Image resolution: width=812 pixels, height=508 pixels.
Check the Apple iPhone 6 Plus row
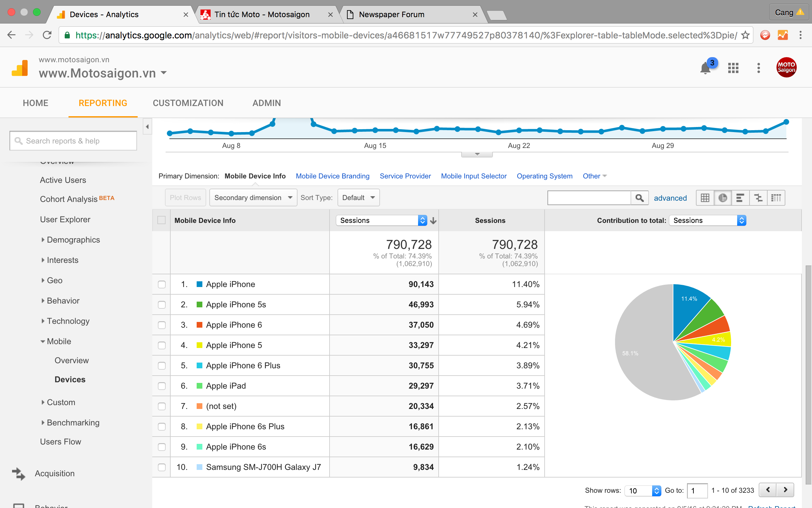[x=162, y=366]
